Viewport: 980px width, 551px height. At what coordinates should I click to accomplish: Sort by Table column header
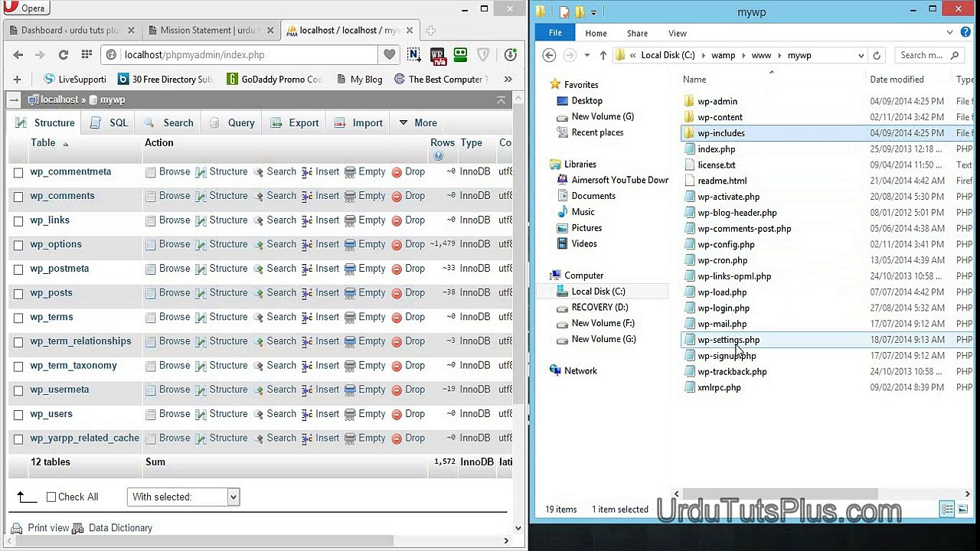[x=43, y=142]
